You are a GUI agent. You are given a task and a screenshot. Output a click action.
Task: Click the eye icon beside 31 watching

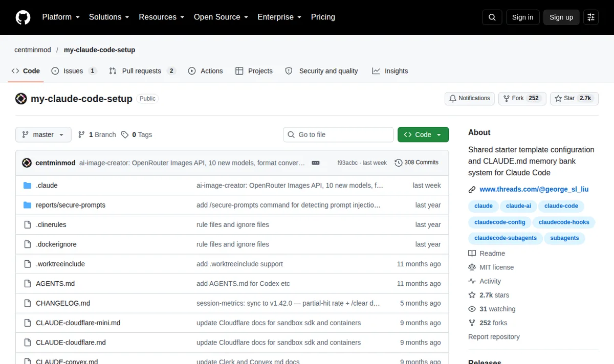[x=472, y=309]
